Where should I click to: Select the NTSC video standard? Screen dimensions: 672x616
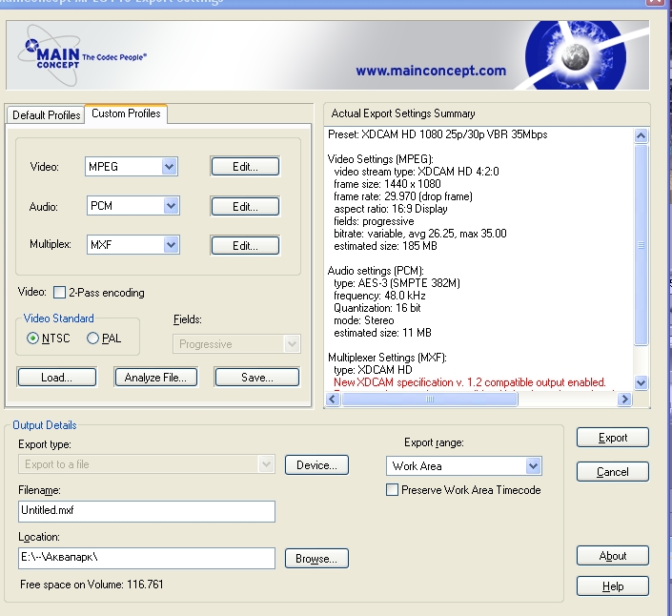point(32,339)
